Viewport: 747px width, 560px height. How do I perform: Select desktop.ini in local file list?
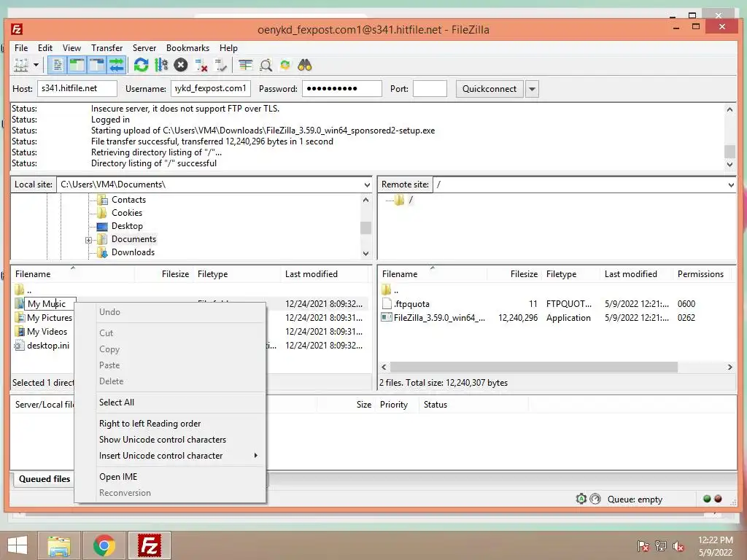(x=48, y=345)
